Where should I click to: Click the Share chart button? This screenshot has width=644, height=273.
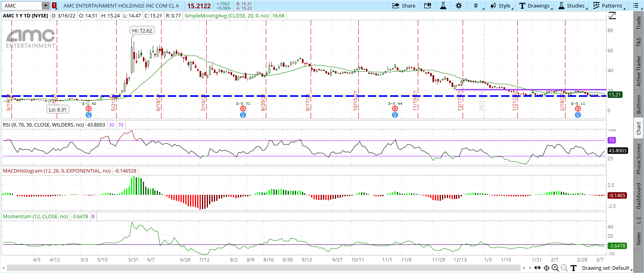tap(404, 6)
